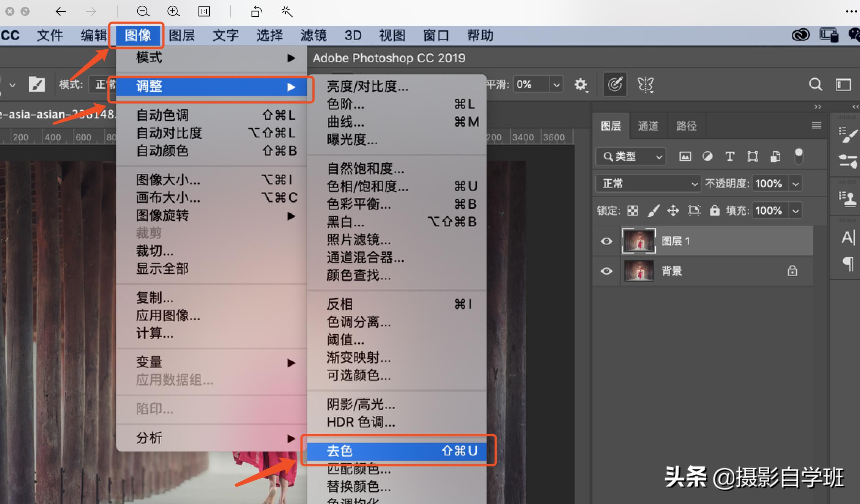Open the 滤镜 menu

(x=313, y=35)
